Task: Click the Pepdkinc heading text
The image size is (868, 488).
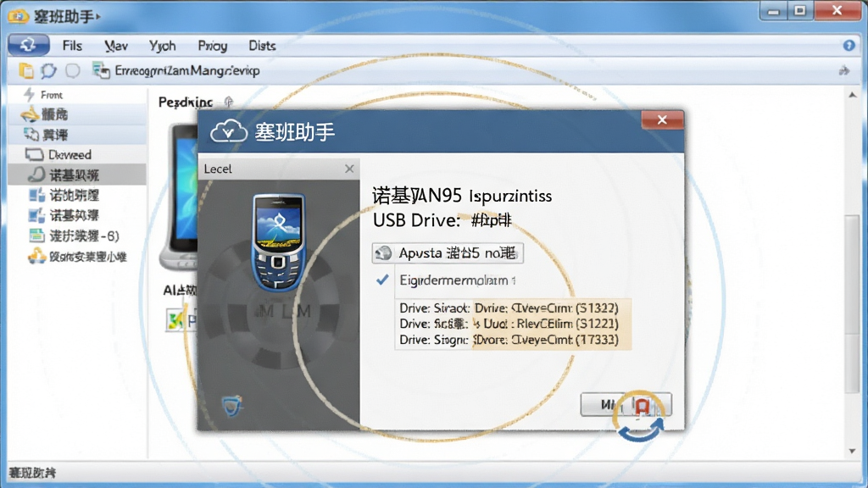Action: [x=186, y=103]
